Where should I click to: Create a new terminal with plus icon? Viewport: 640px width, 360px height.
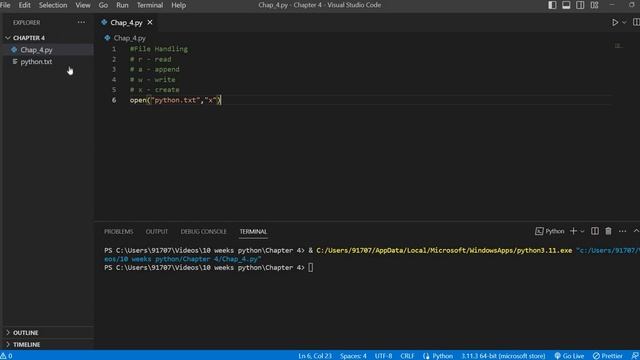(x=573, y=231)
